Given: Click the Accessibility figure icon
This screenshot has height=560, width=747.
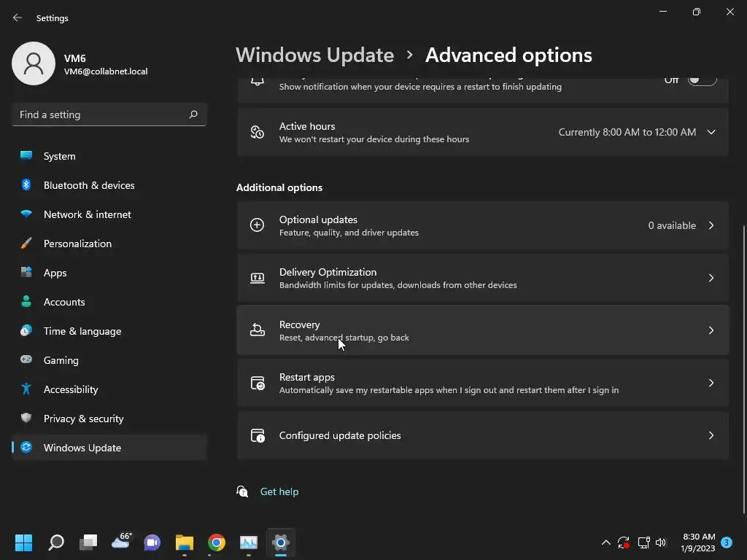Looking at the screenshot, I should [x=26, y=389].
